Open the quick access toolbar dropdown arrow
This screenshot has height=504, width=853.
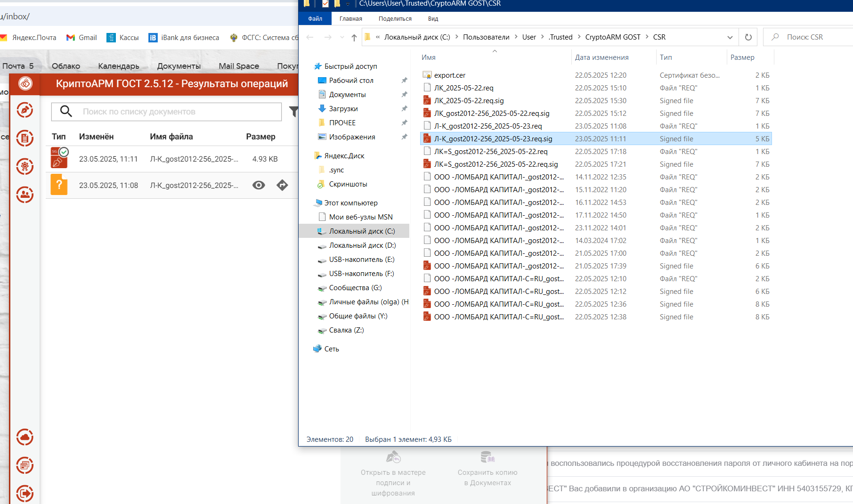pyautogui.click(x=348, y=4)
